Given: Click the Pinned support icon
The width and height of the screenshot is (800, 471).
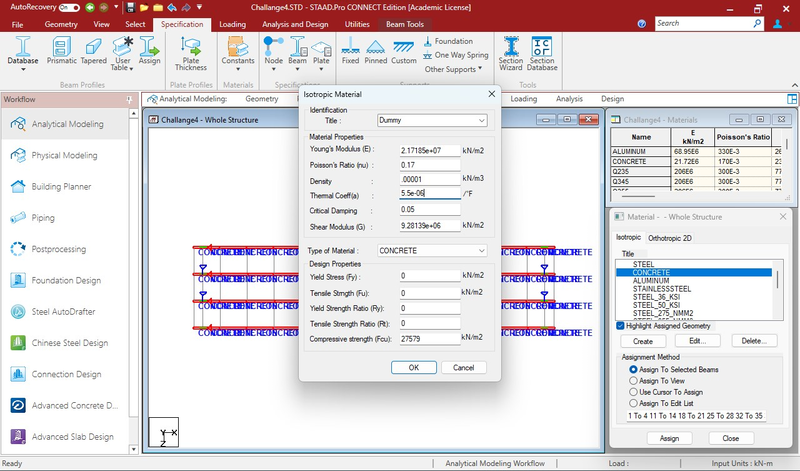Looking at the screenshot, I should click(x=376, y=49).
